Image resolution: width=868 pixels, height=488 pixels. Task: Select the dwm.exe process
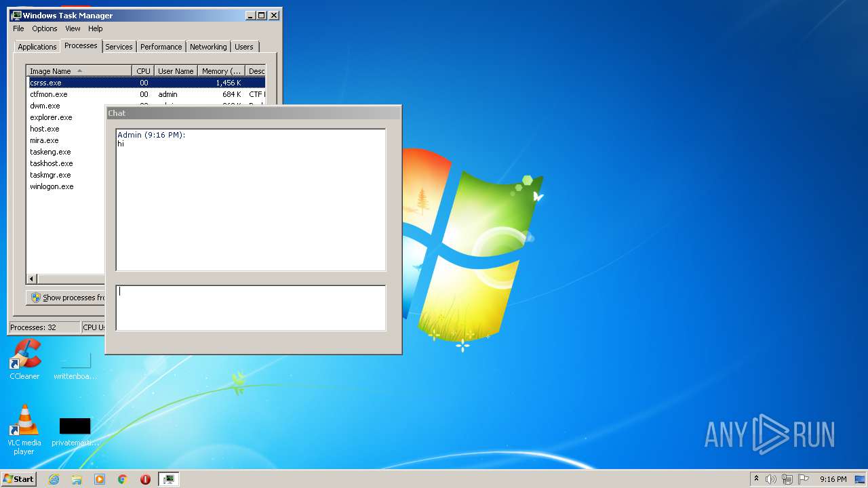pos(45,106)
